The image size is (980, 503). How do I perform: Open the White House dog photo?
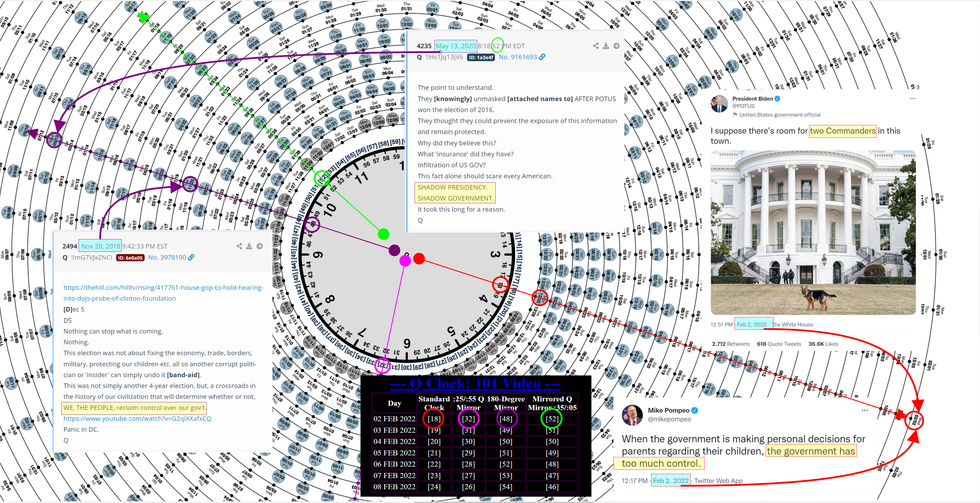point(813,233)
